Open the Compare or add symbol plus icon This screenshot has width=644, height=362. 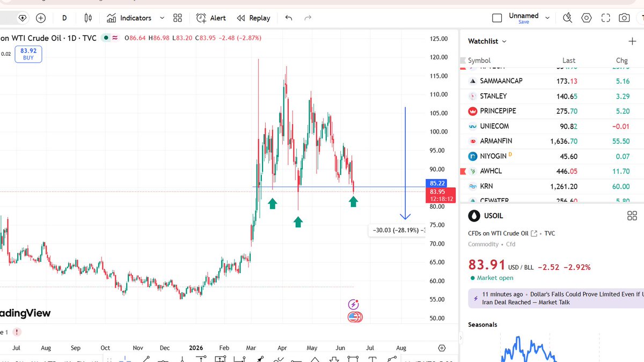click(x=41, y=18)
